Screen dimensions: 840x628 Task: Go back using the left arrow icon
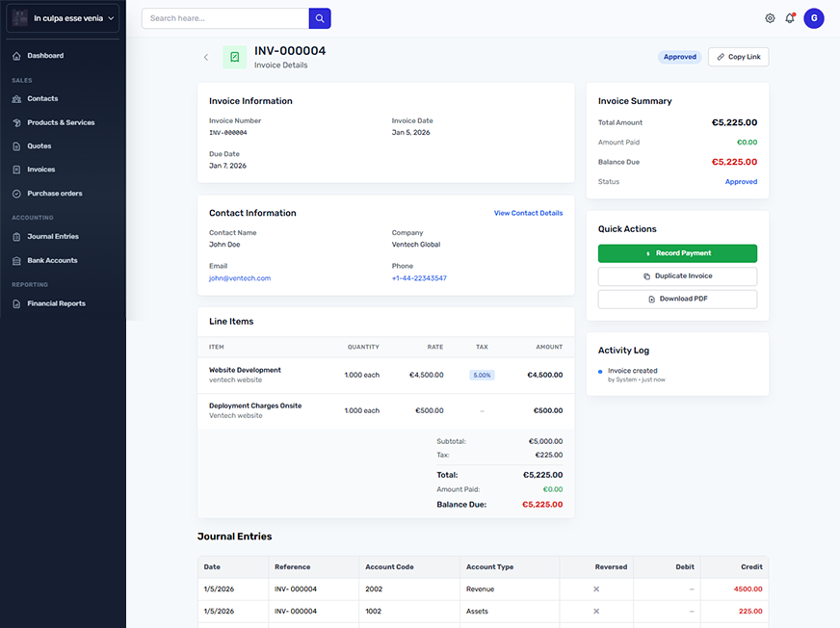tap(205, 58)
